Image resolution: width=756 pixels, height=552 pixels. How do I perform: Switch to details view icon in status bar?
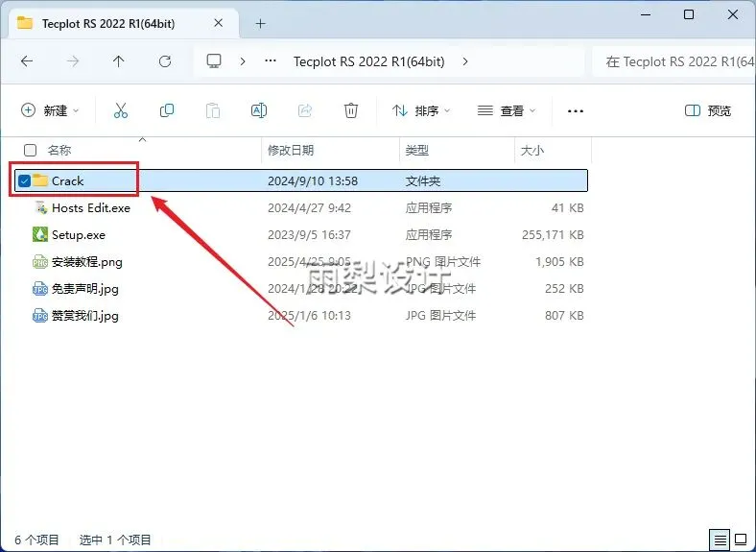[x=720, y=540]
